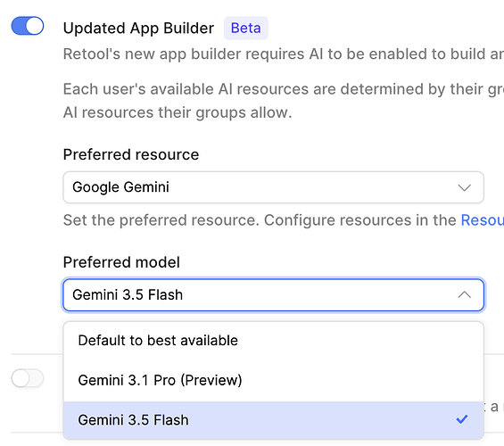This screenshot has height=446, width=504.
Task: Collapse the model list with the up chevron
Action: pos(464,294)
